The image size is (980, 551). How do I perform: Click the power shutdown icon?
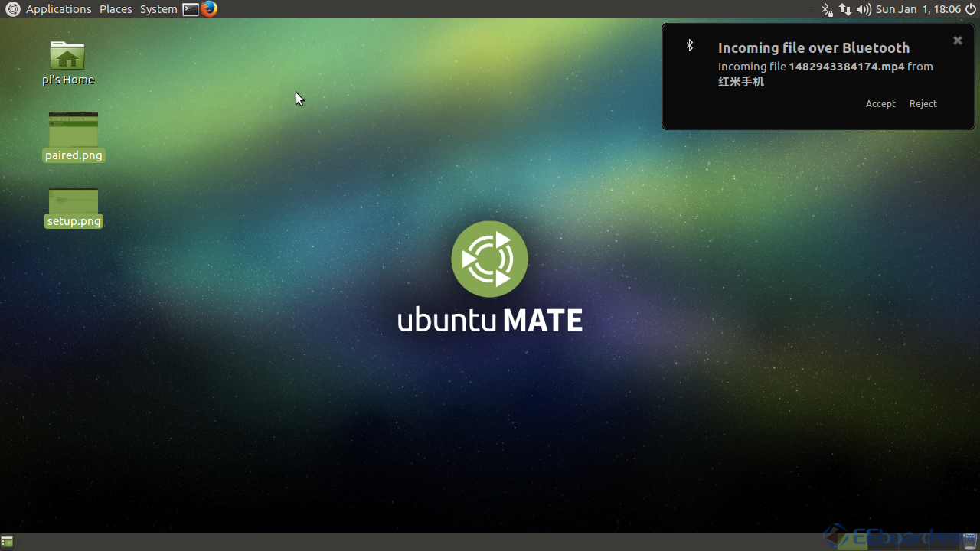pos(971,9)
